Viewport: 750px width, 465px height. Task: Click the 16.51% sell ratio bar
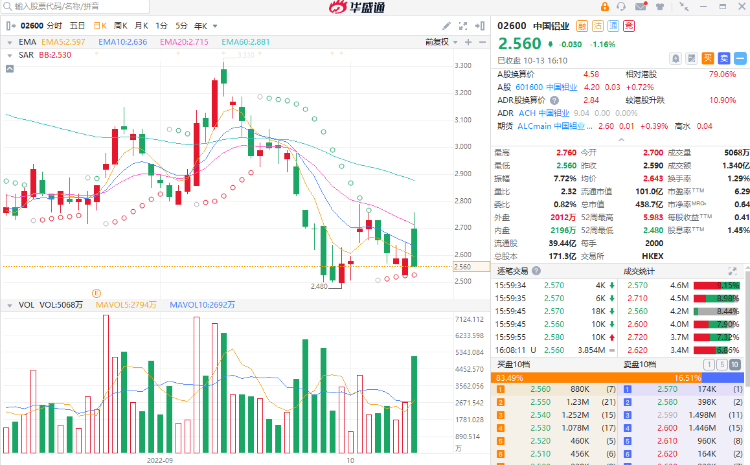point(722,378)
